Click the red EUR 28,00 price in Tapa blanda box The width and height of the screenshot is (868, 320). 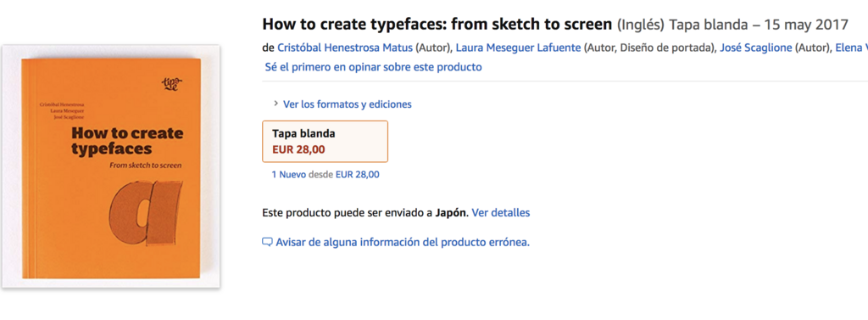[299, 149]
